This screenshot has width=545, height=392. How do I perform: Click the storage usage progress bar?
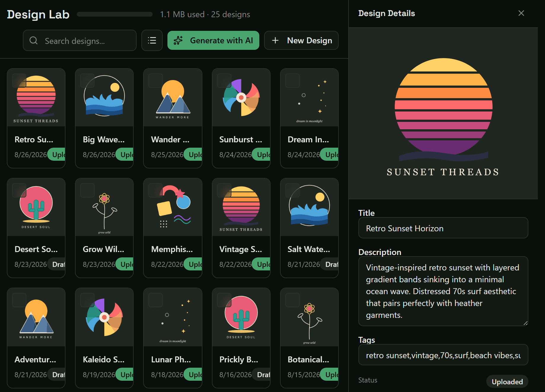115,14
